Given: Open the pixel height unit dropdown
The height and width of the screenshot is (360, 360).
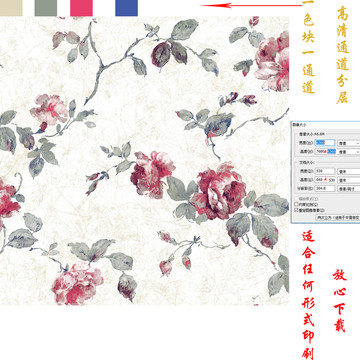Looking at the screenshot, I should [349, 151].
